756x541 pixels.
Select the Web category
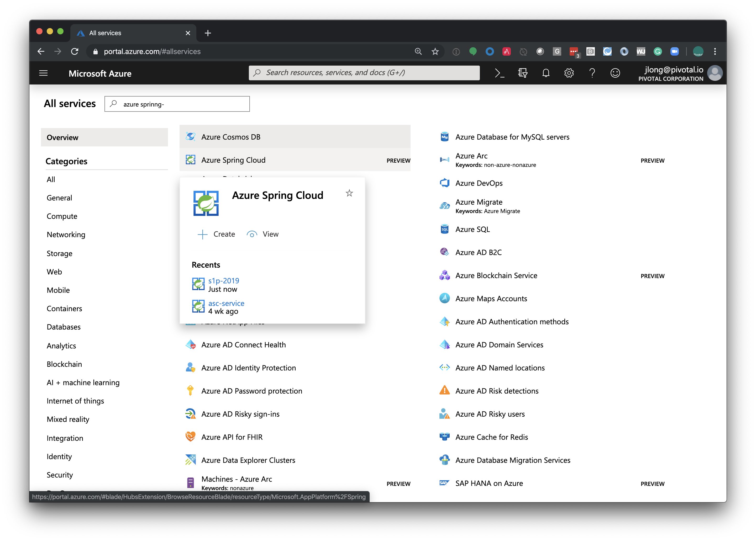(54, 272)
